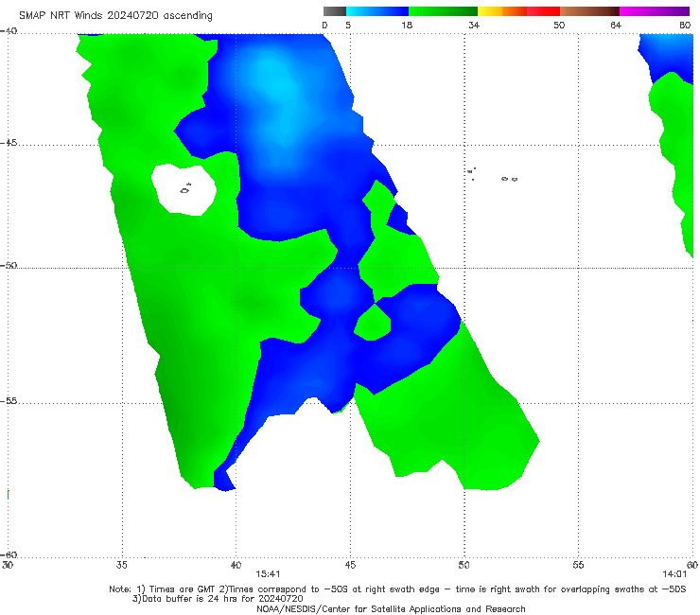Viewport: 700px width, 615px height.
Task: Click the "64" label under the color bar
Action: 616,26
